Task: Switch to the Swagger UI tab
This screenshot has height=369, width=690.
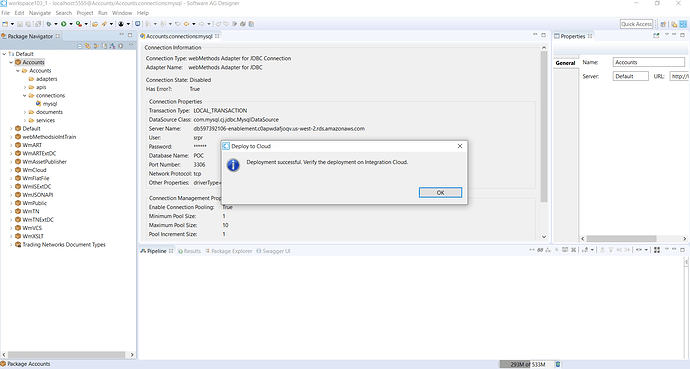Action: point(273,251)
